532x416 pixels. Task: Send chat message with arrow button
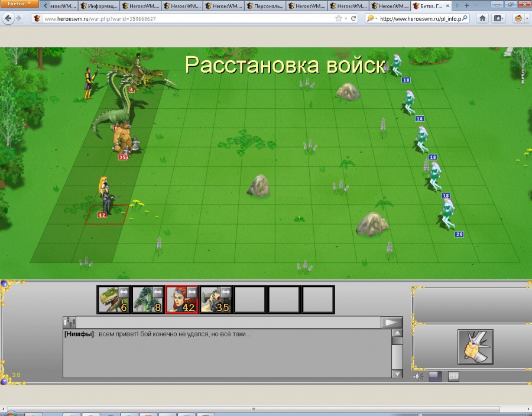pyautogui.click(x=391, y=323)
